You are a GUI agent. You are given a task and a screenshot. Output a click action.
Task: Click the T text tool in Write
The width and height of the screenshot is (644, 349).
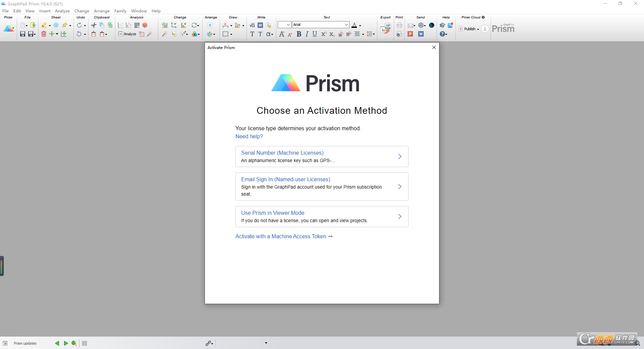(252, 34)
